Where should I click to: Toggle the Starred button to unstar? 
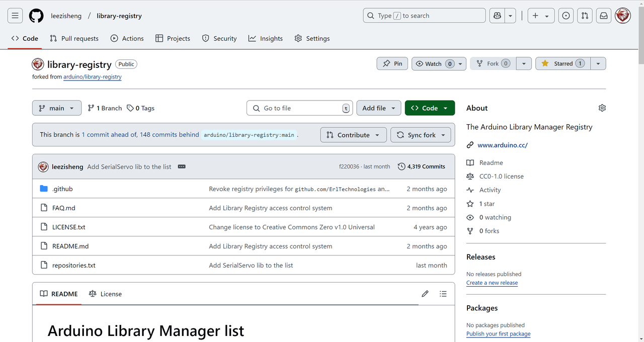[x=563, y=64]
